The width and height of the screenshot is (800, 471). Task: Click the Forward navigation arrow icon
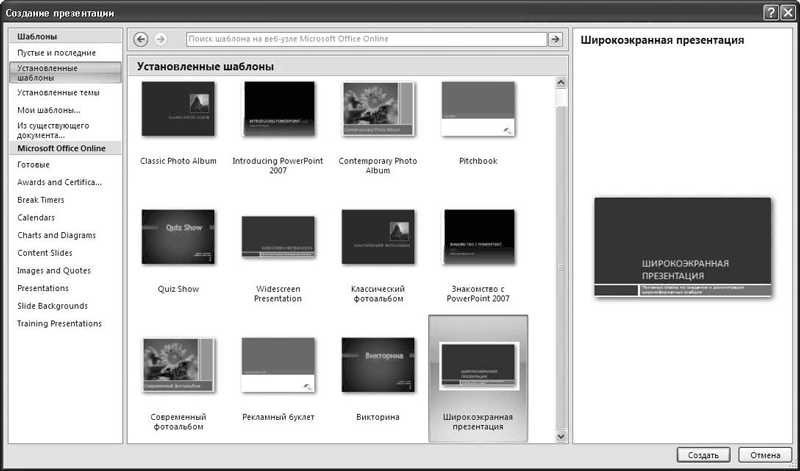point(160,39)
